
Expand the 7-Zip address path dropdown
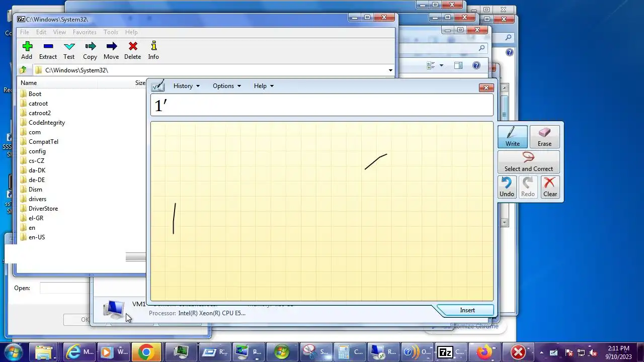point(390,70)
